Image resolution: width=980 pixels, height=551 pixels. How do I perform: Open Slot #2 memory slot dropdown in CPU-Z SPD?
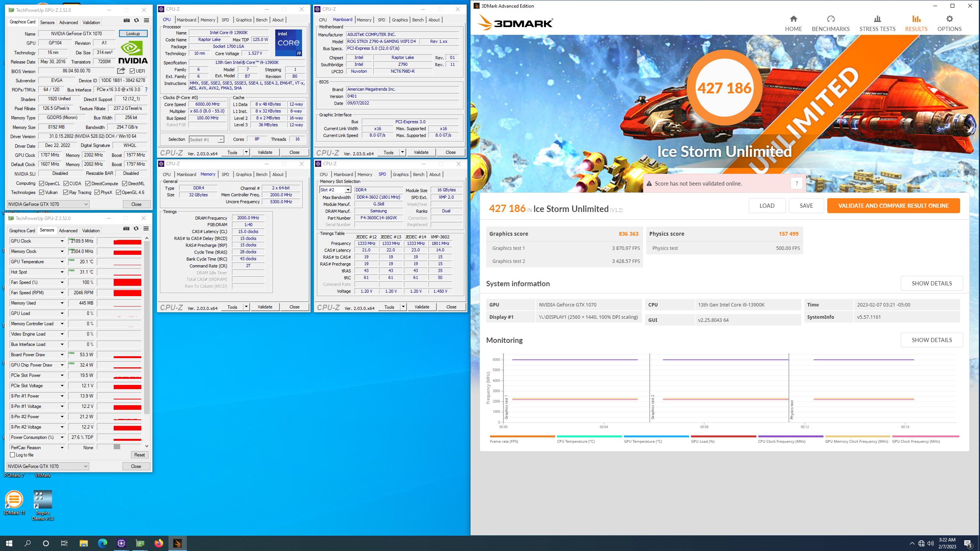click(x=348, y=190)
